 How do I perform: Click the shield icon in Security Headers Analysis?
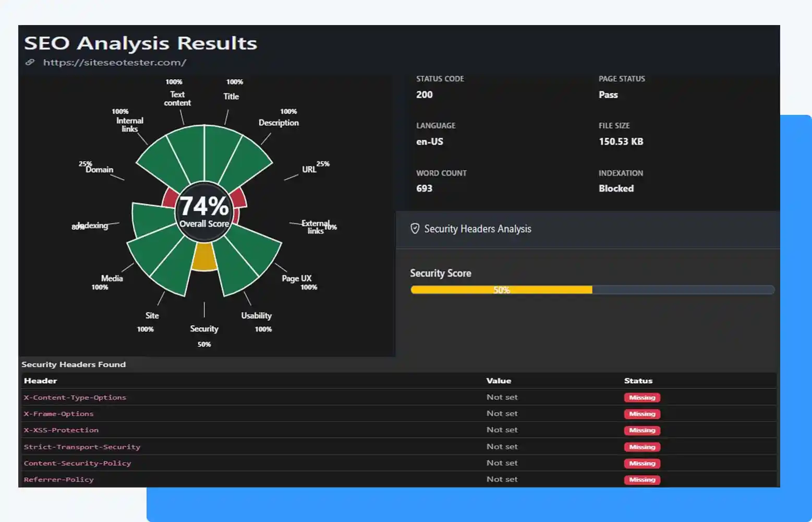pyautogui.click(x=415, y=229)
